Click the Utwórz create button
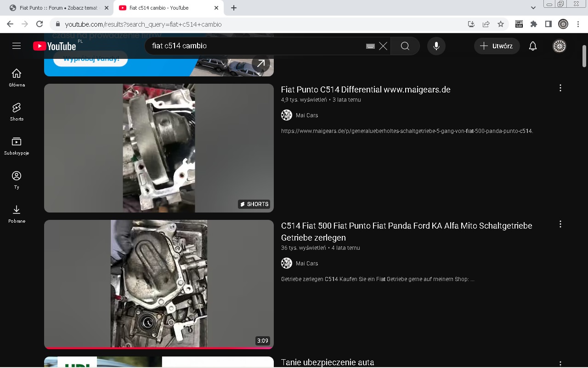Viewport: 588px width, 368px height. click(x=497, y=46)
